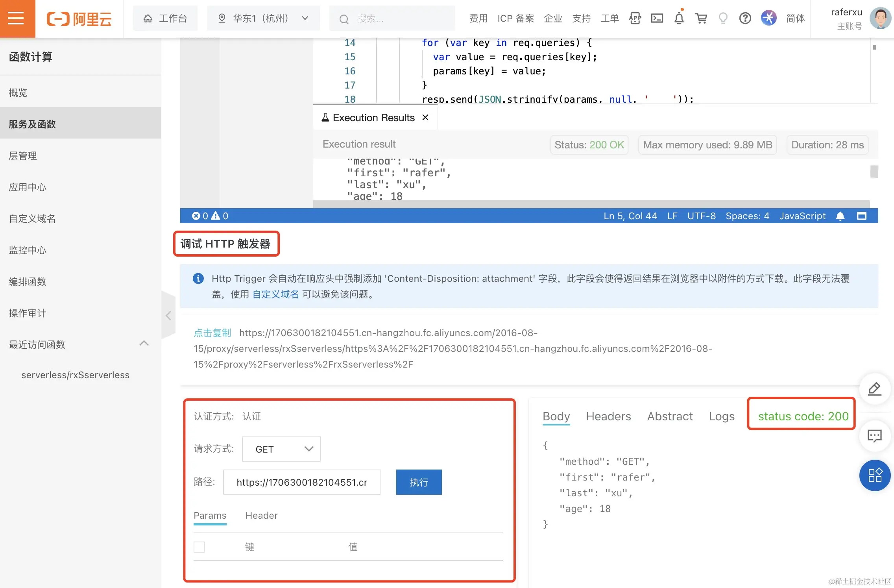
Task: Click the blue apps grid floating button
Action: click(874, 475)
